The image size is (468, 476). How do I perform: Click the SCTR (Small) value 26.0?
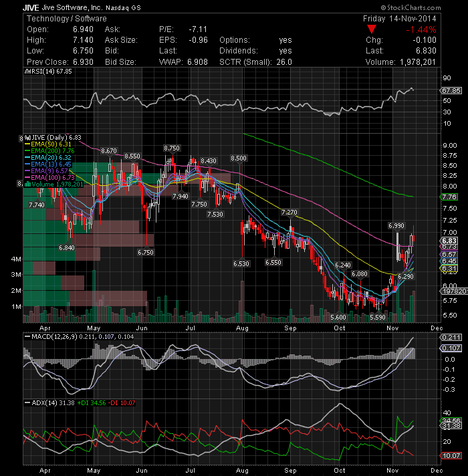pos(283,62)
